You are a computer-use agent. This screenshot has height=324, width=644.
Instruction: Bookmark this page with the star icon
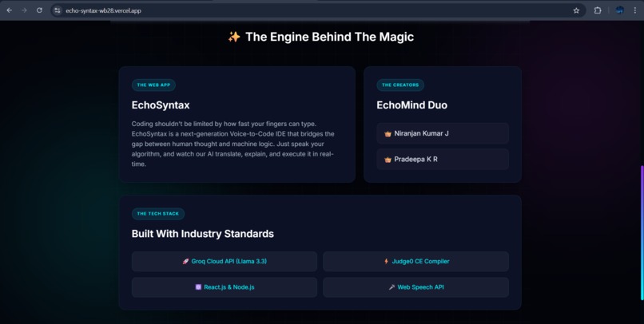pyautogui.click(x=576, y=10)
